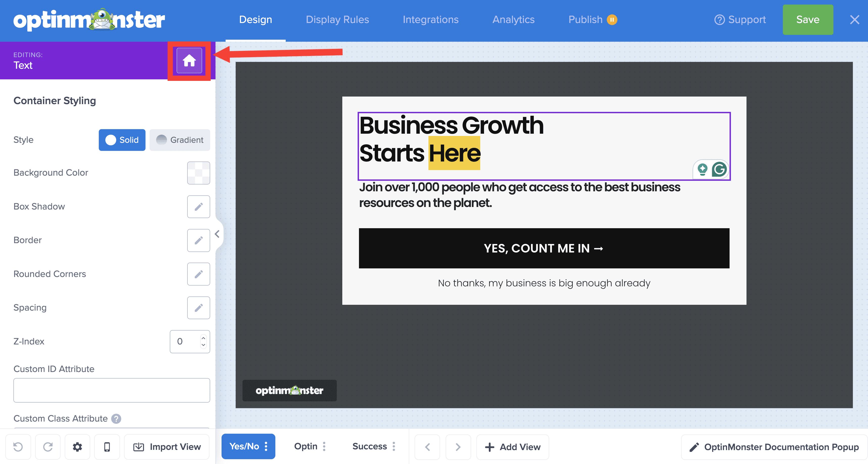The height and width of the screenshot is (464, 868).
Task: Click the home icon in editing panel
Action: [189, 61]
